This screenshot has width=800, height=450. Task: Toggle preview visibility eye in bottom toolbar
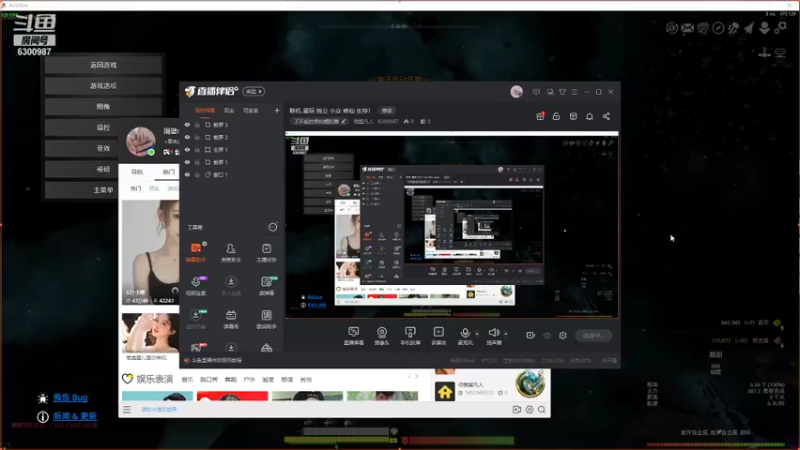tap(547, 335)
